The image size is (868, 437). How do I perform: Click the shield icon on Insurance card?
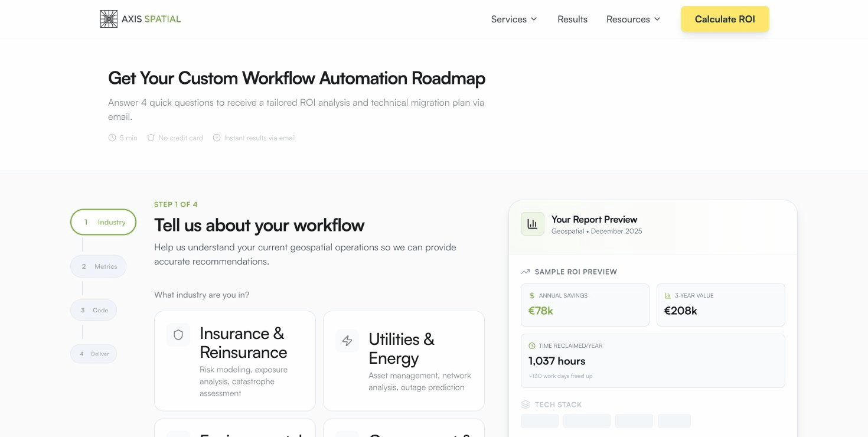178,335
